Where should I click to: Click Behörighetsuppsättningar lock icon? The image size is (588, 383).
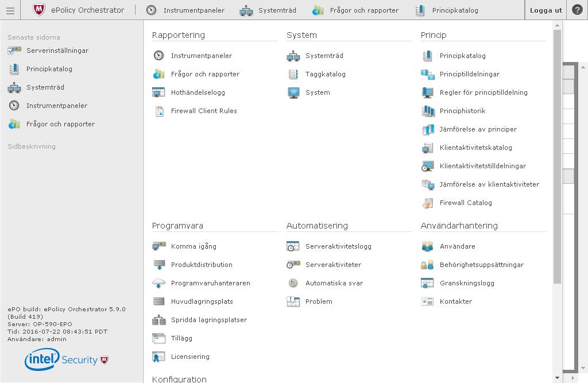click(427, 265)
